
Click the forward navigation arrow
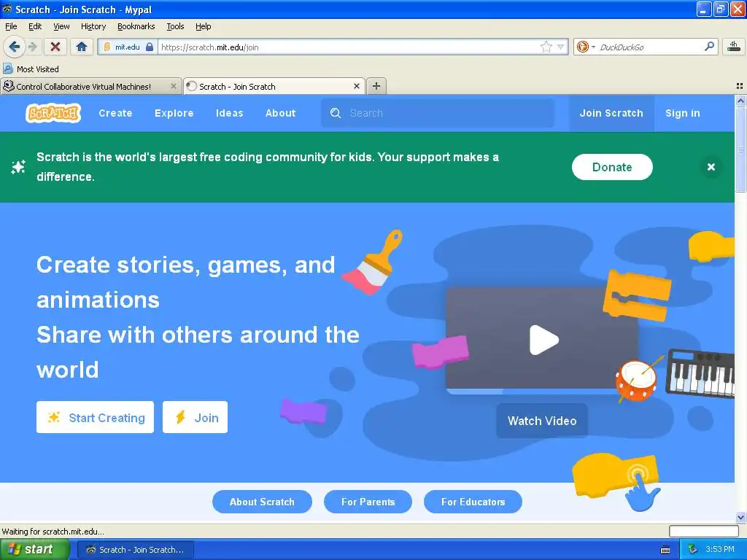pos(32,47)
